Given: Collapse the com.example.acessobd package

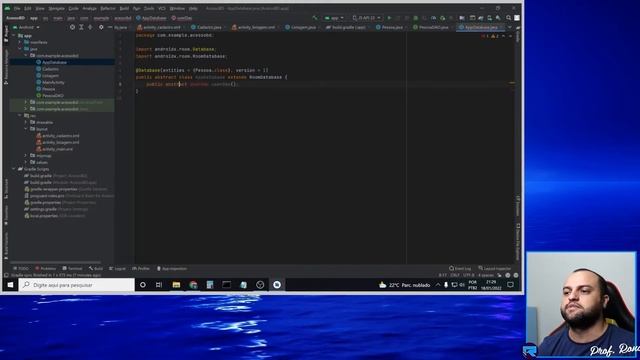Looking at the screenshot, I should tap(26, 56).
